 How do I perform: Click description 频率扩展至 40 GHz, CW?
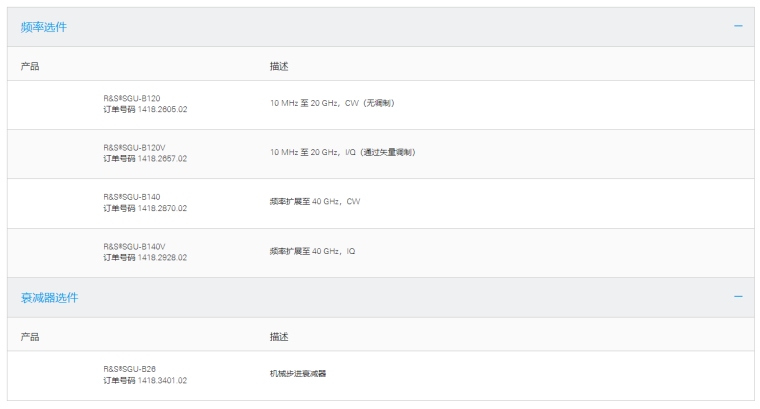click(315, 202)
